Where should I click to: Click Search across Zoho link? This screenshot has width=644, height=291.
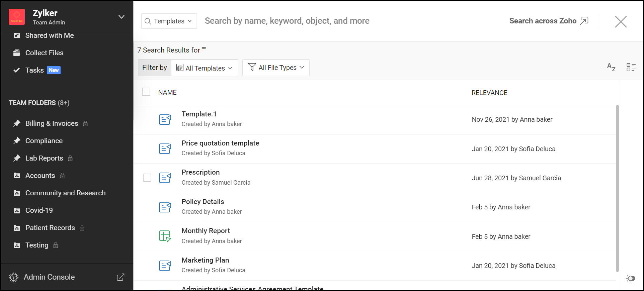(548, 21)
